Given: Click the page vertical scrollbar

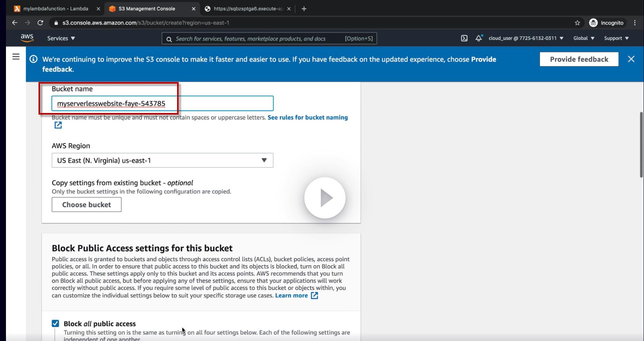Looking at the screenshot, I should 641,145.
